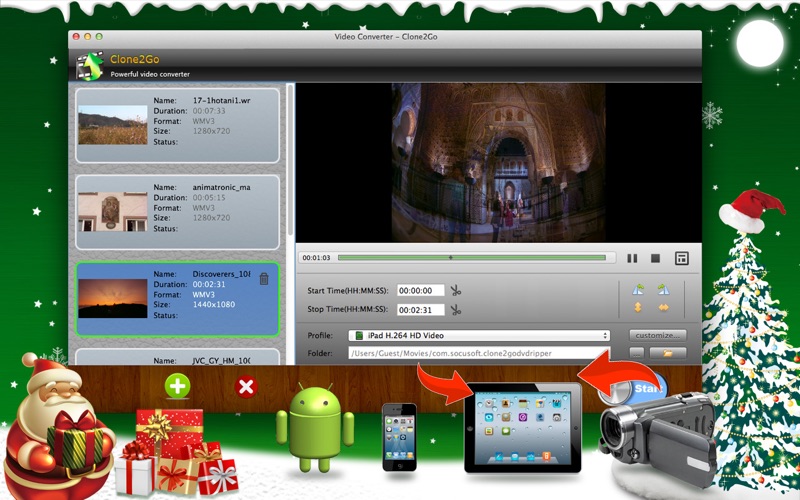Click the Start Time 00:00:00 field
800x500 pixels.
point(420,290)
